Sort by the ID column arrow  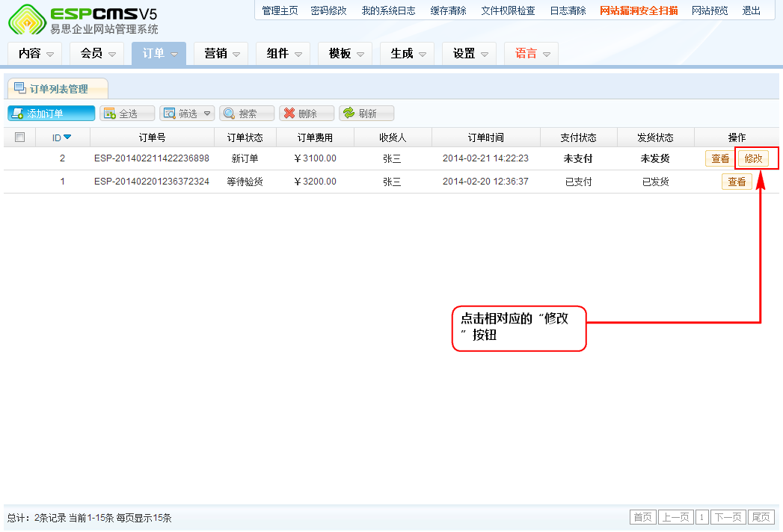[67, 137]
